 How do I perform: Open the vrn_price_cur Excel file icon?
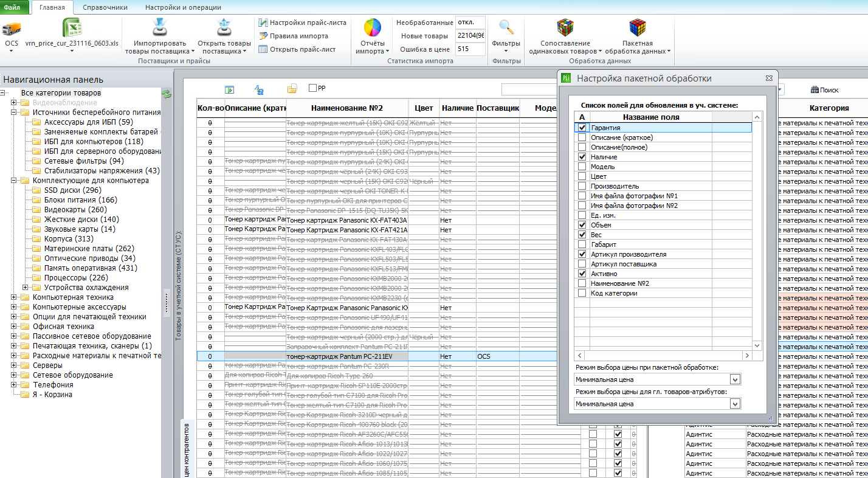tap(72, 29)
